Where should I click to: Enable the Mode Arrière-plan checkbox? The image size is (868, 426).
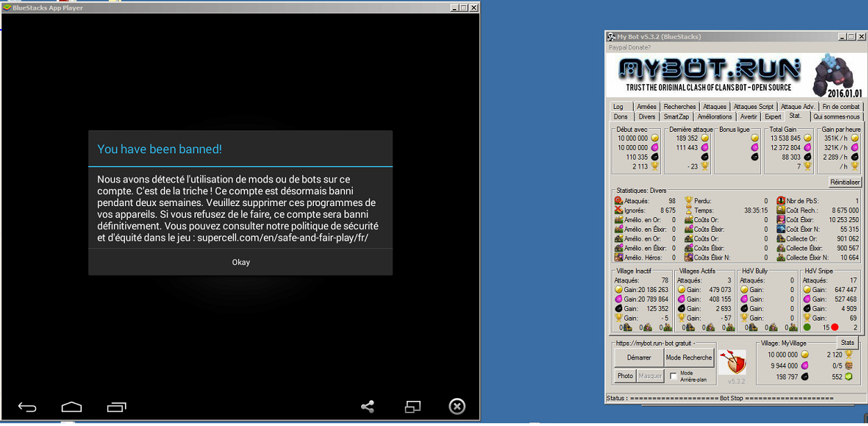point(674,376)
